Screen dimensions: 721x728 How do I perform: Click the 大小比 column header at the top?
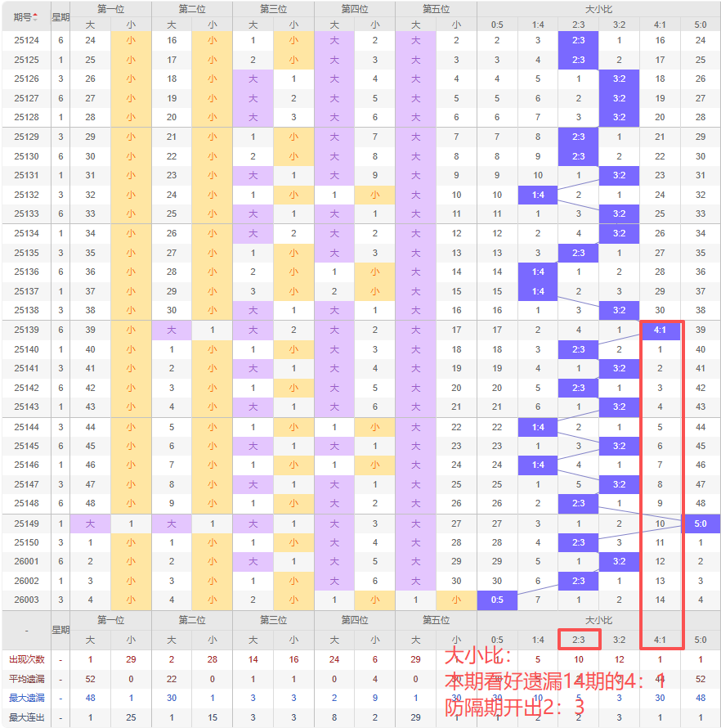[598, 9]
